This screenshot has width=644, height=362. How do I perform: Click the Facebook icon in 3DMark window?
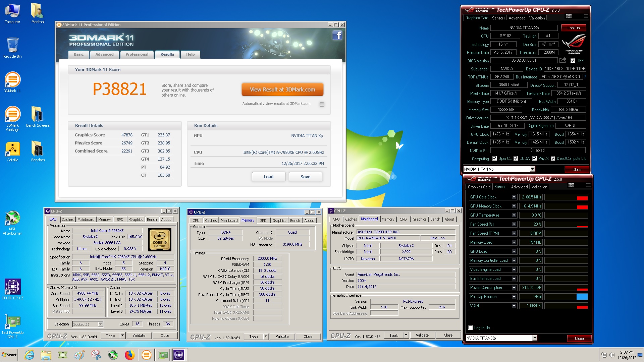tap(337, 35)
